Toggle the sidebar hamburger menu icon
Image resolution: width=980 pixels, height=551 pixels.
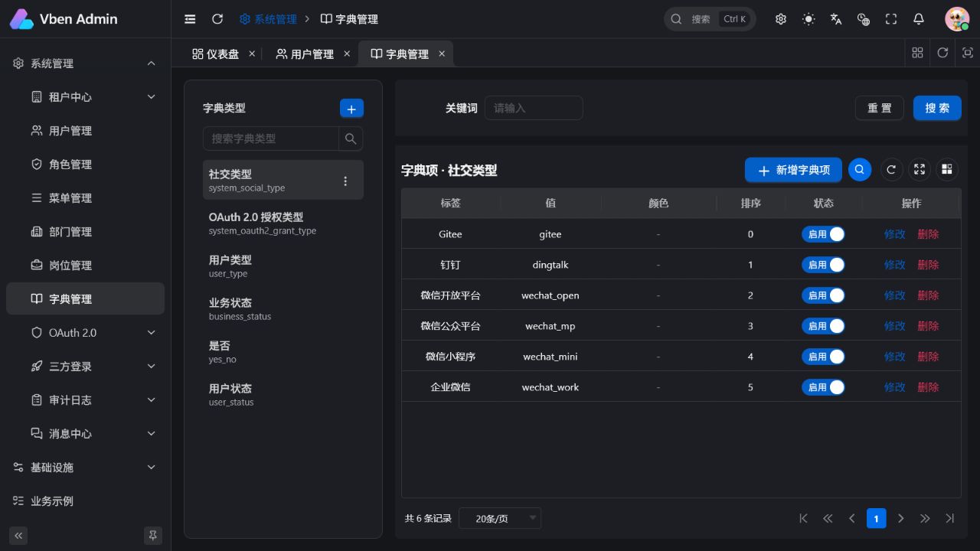click(190, 19)
